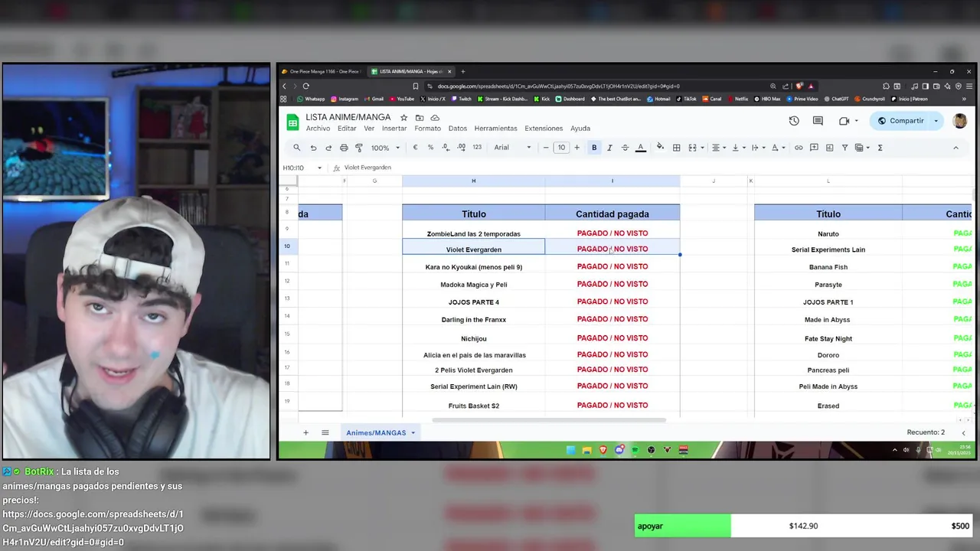Open the Twitch bookmark
This screenshot has width=980, height=551.
click(x=462, y=99)
